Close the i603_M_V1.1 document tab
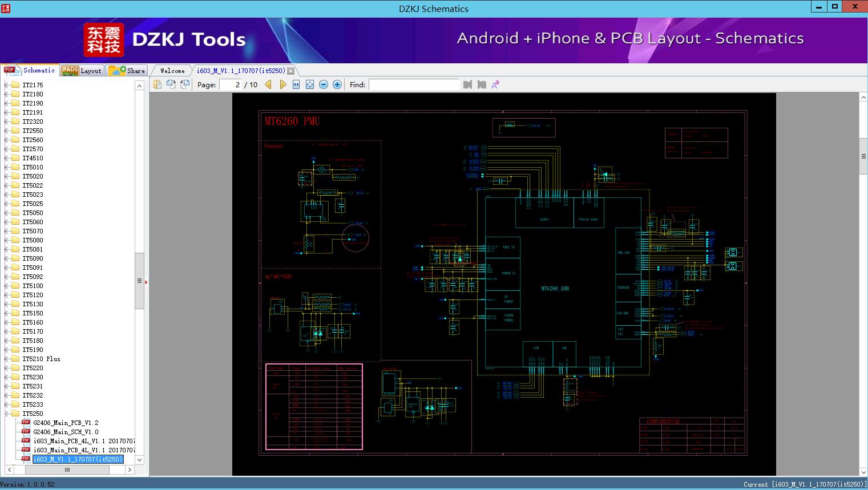Image resolution: width=868 pixels, height=490 pixels. [x=291, y=71]
